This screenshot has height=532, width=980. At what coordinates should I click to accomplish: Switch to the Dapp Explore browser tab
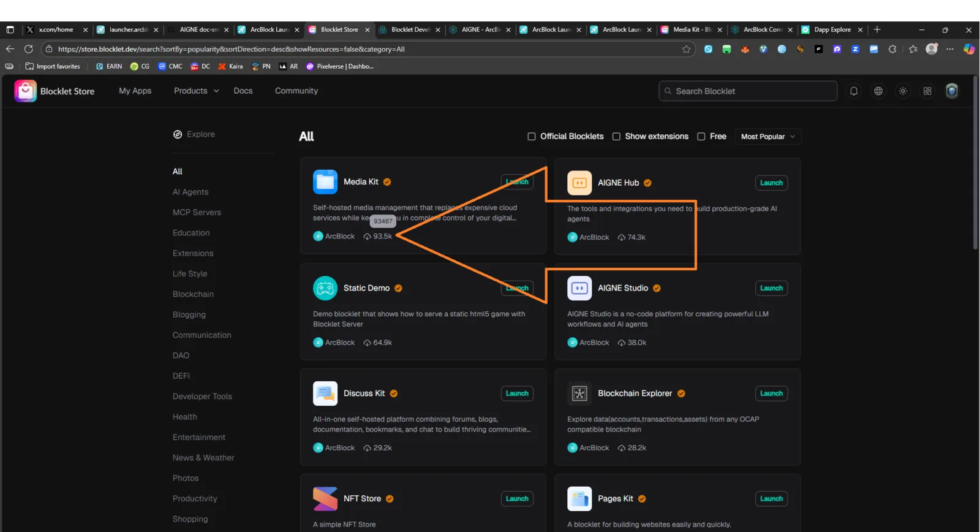831,29
